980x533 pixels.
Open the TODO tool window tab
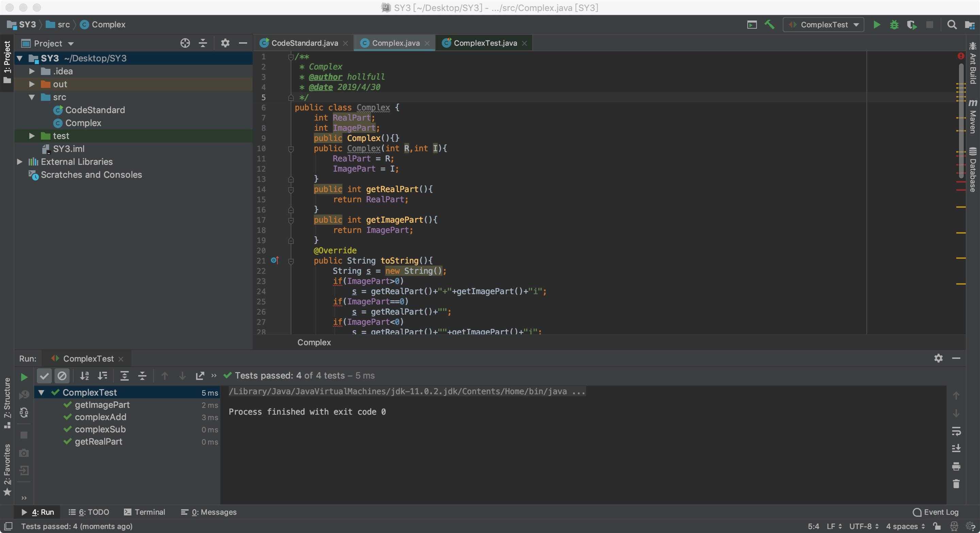(88, 512)
